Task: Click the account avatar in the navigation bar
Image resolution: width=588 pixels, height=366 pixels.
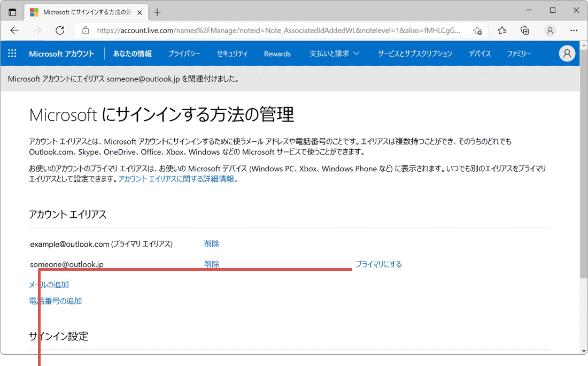Action: (567, 54)
